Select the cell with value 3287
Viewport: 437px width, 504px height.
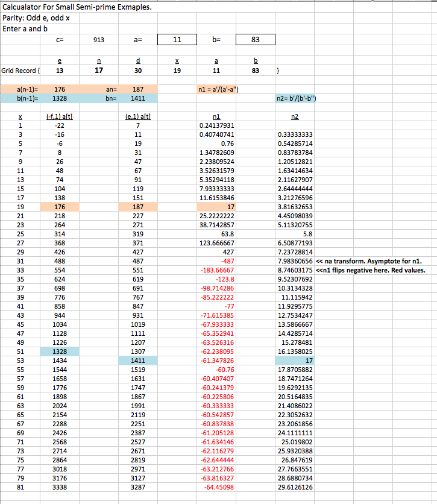point(138,487)
